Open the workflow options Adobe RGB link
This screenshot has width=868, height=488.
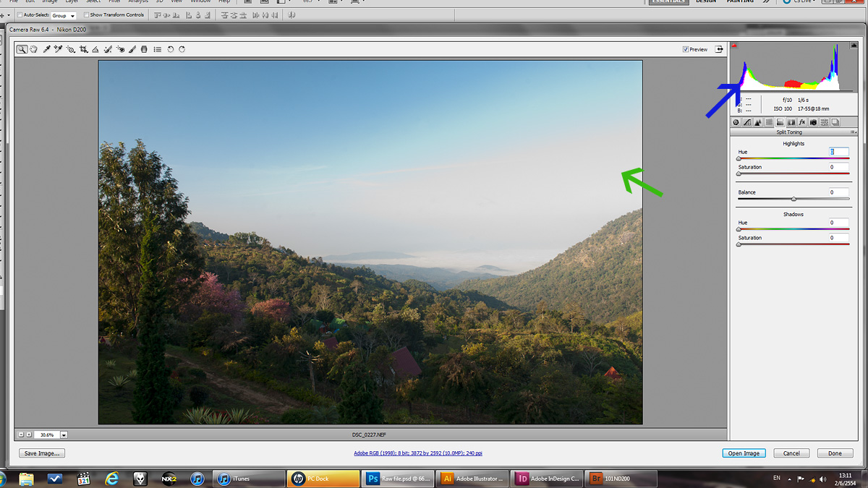point(418,453)
